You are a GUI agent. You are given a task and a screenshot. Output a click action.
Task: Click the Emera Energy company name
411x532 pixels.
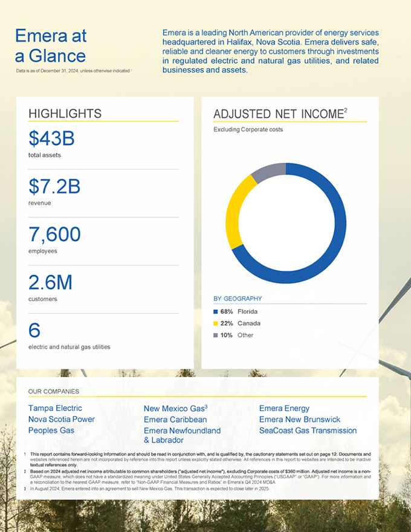pyautogui.click(x=284, y=409)
